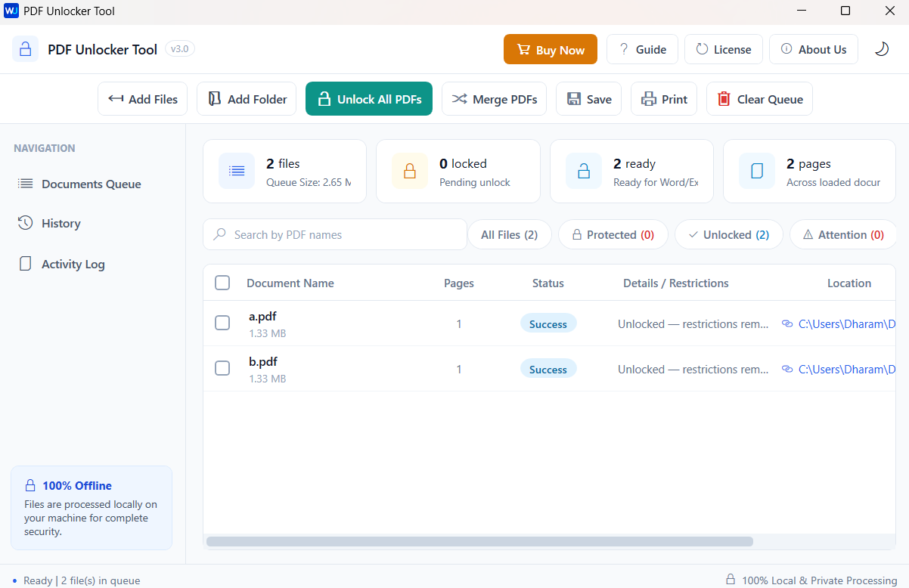
Task: Click the horizontal scrollbar under the table
Action: click(479, 541)
